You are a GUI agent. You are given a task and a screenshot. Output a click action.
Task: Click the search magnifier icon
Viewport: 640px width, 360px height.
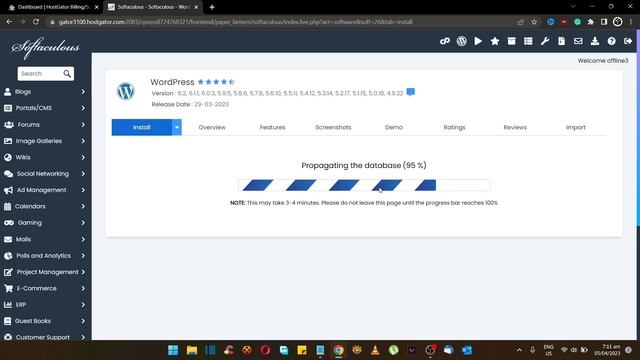(x=67, y=73)
